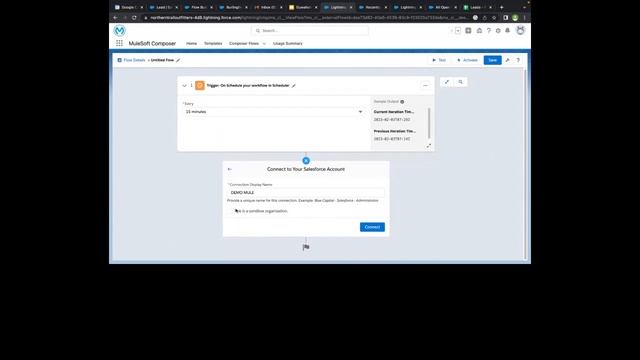This screenshot has width=640, height=360.
Task: Open browser side panel icon
Action: pos(505,18)
